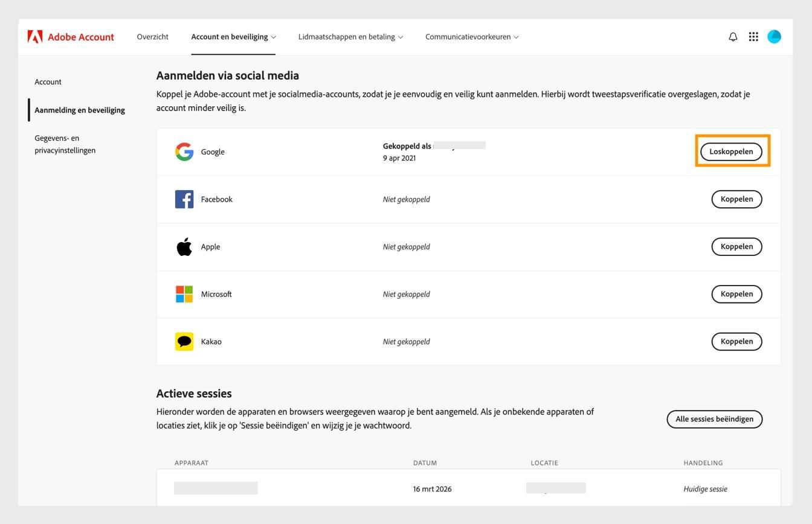Expand the Communicatievoorkeuren dropdown
Screen dimensions: 812x524
472,37
